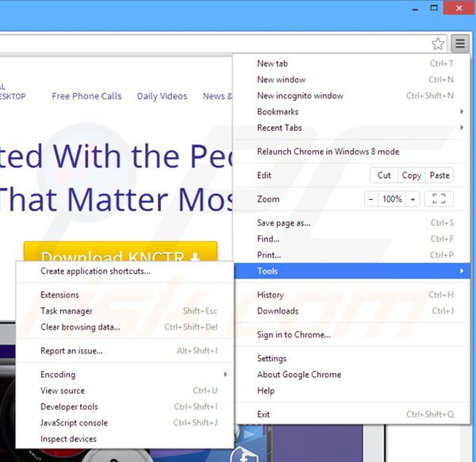Click the fullscreen icon in Zoom row
Screen dimensions: 476x462
[x=439, y=199]
